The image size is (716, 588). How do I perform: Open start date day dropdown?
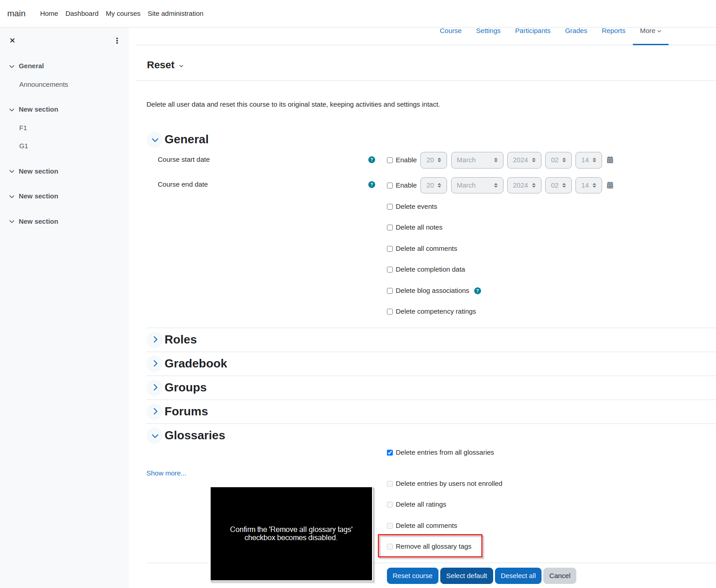pyautogui.click(x=433, y=160)
